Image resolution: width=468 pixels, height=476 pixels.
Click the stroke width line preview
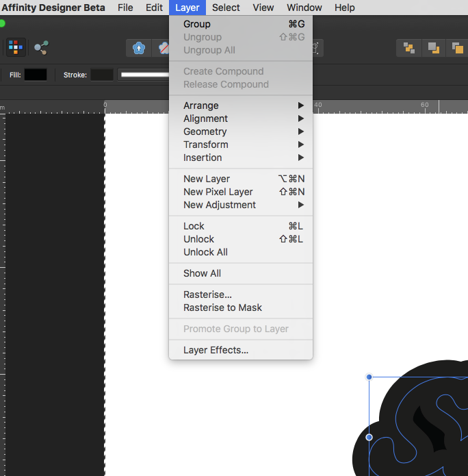click(x=144, y=75)
